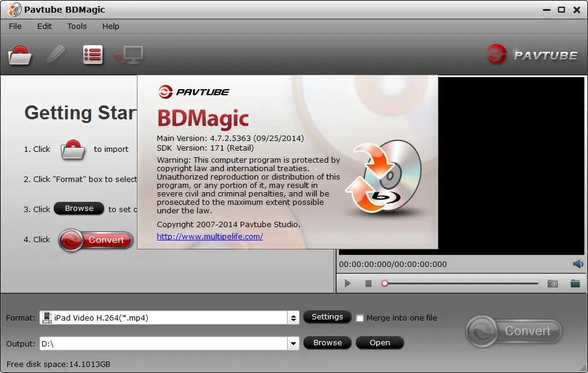Viewport: 588px width, 373px height.
Task: Open the multipelife.com link
Action: [x=210, y=237]
